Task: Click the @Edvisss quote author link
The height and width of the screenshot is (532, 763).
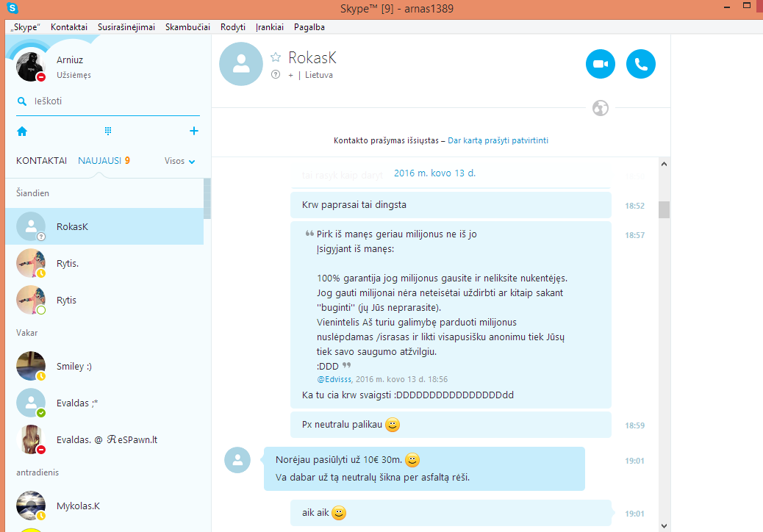Action: 334,379
